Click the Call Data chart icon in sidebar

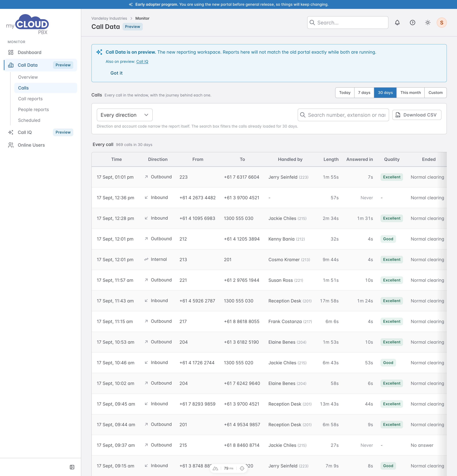11,65
